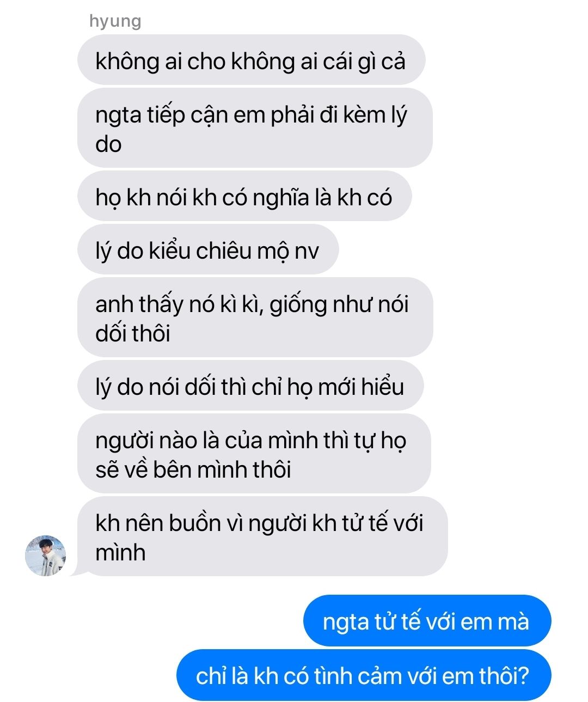Screen dimensions: 588x702
Task: Tap blue message 'chỉ là kh có tình cảm'
Action: coord(364,675)
